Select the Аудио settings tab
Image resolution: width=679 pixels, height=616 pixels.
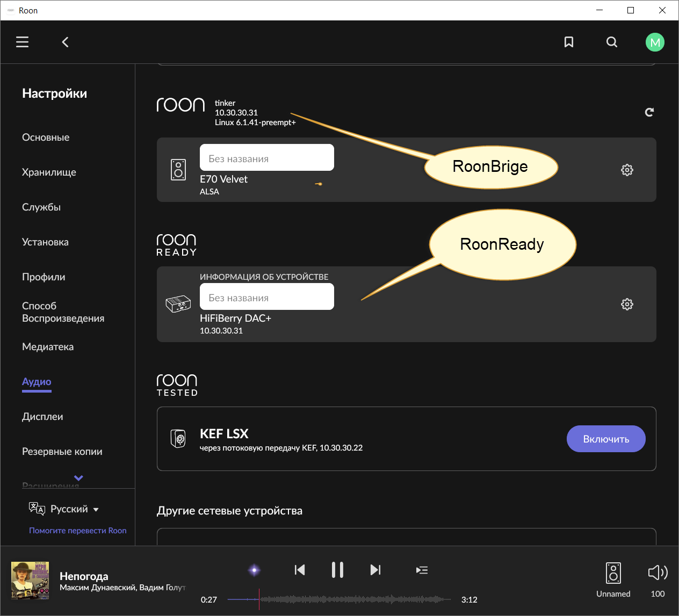37,382
